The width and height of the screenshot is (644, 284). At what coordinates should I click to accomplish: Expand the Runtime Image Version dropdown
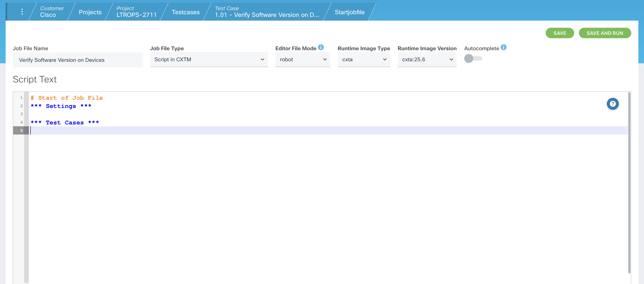pos(427,60)
